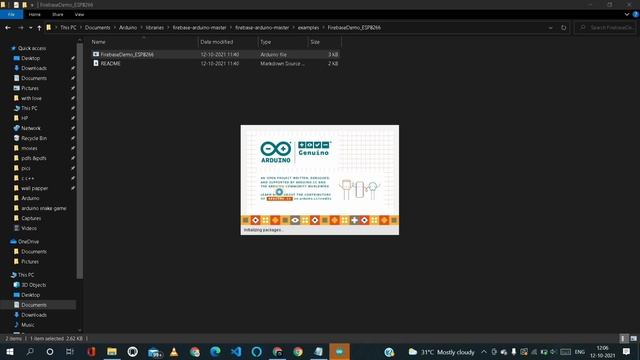Open pinned Desktop under Quick access
Screen dimensions: 640x360
[x=30, y=58]
